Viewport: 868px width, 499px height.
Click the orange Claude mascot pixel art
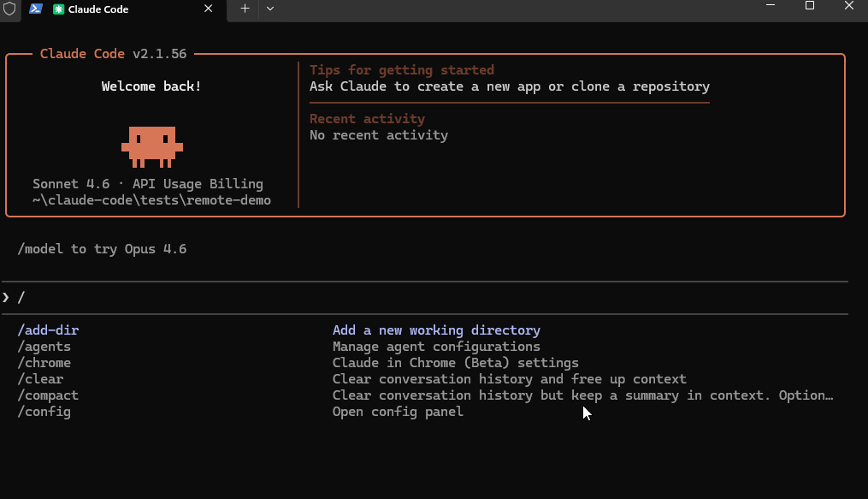pos(152,146)
